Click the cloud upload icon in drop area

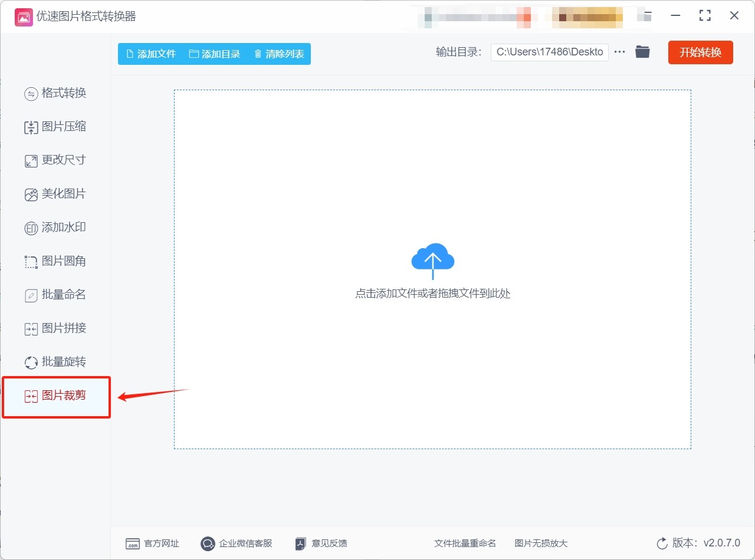pyautogui.click(x=432, y=260)
